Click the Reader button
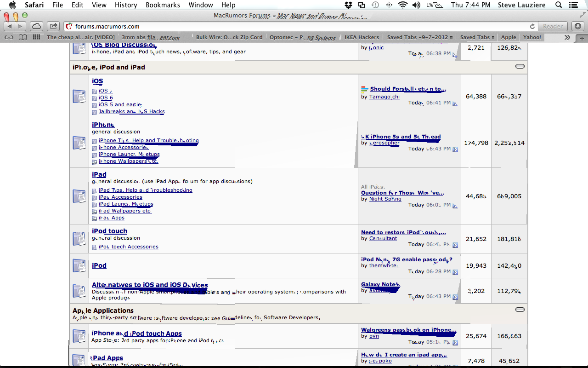The width and height of the screenshot is (588, 368). pyautogui.click(x=553, y=26)
